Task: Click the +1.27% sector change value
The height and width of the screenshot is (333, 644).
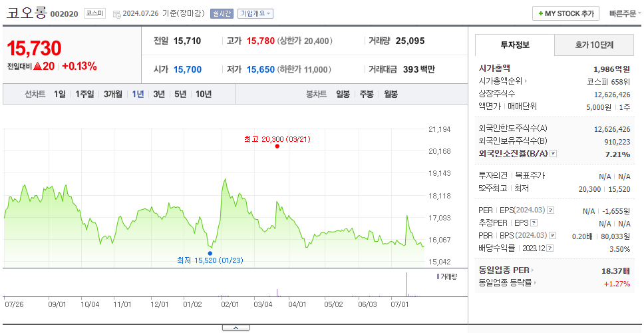Action: [x=617, y=284]
